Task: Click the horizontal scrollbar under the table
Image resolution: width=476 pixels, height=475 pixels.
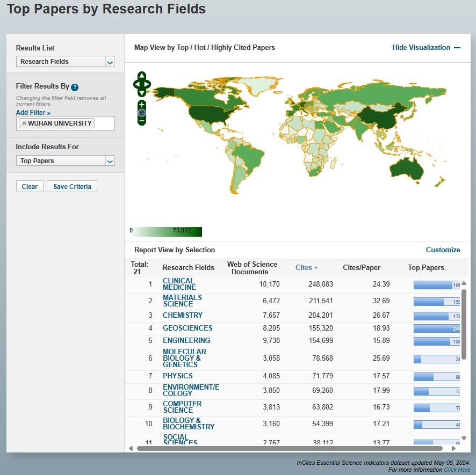Action: click(289, 448)
